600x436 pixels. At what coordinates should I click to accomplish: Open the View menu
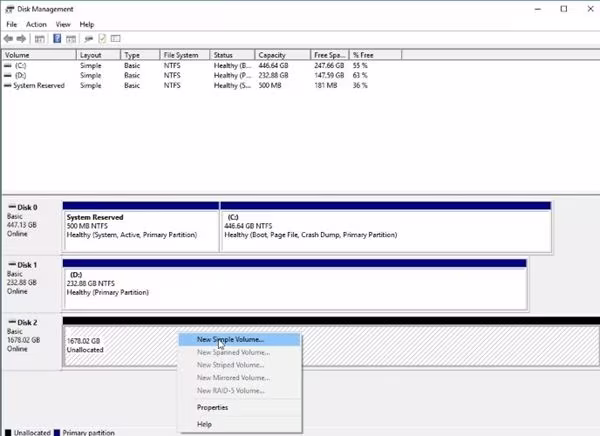(63, 24)
